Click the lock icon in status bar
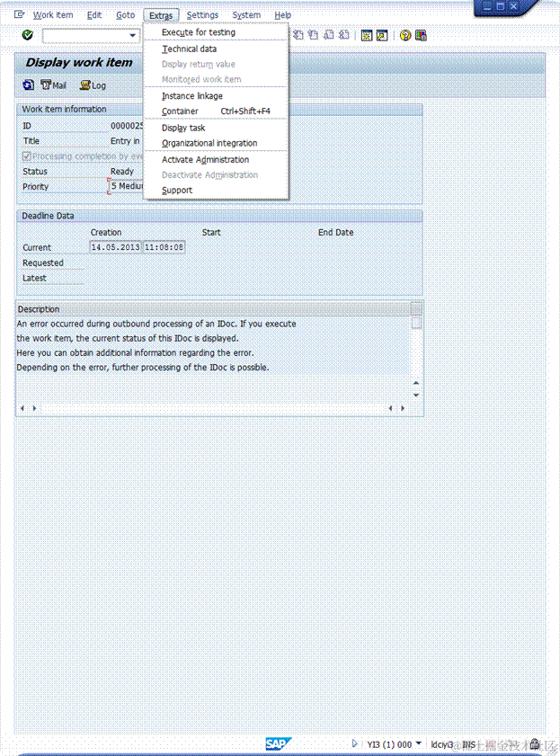 [x=535, y=744]
